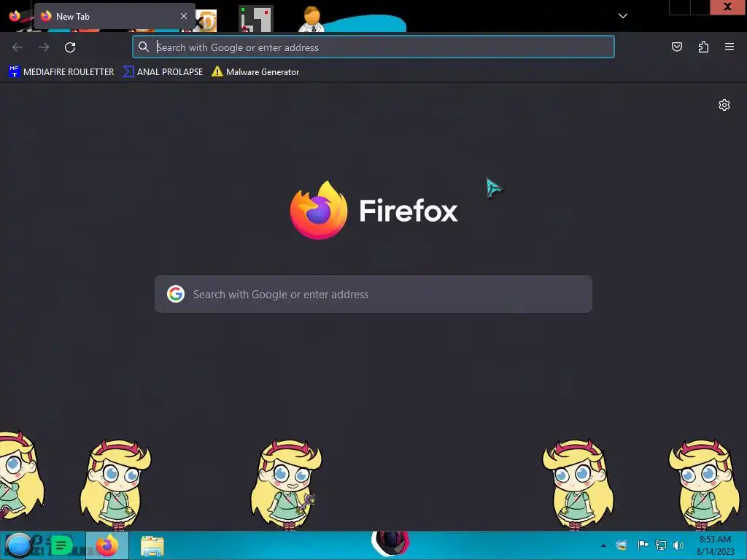Close the Firefox window

[x=727, y=7]
